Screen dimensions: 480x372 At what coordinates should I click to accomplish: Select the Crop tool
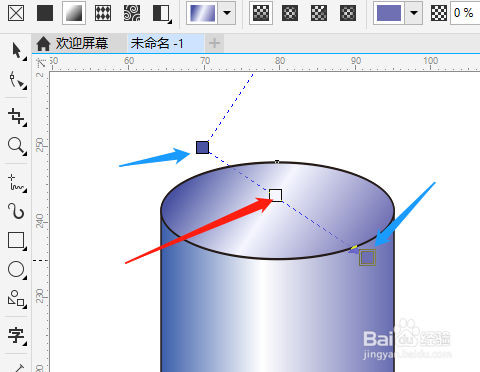pyautogui.click(x=17, y=117)
